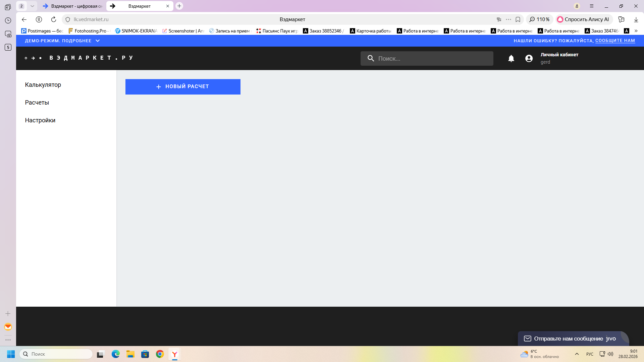
Task: Click the search magnifier icon in header
Action: tap(371, 58)
